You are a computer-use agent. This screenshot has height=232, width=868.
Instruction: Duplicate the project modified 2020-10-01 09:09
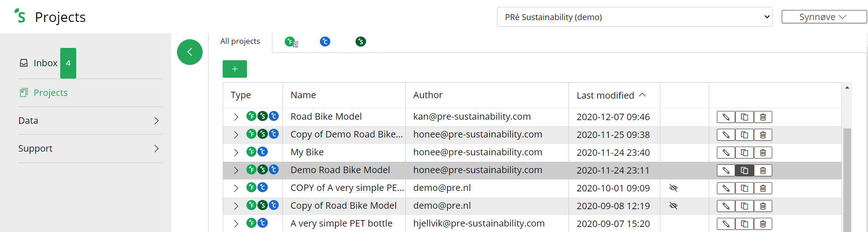[744, 188]
